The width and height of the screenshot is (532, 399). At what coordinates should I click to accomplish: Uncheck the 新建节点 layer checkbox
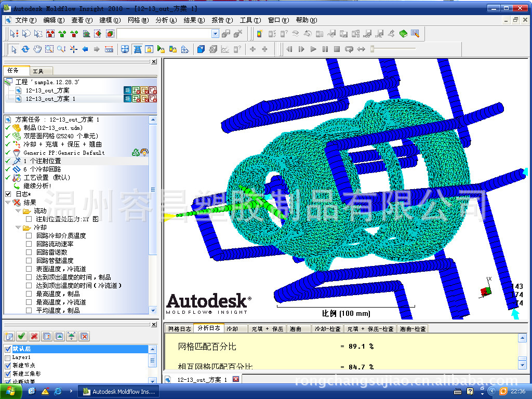click(8, 366)
